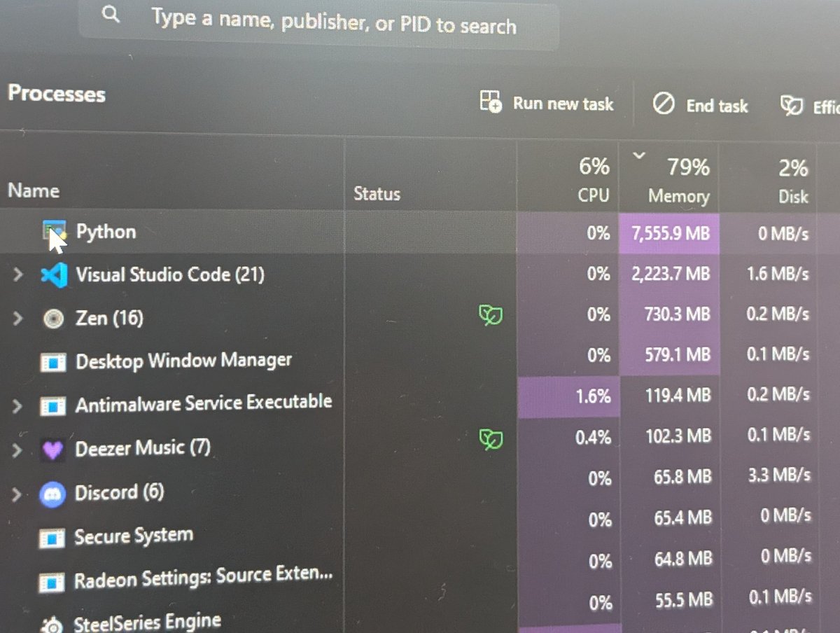Select Radeon Settings: Source Exten... text
This screenshot has width=840, height=633.
tap(203, 578)
